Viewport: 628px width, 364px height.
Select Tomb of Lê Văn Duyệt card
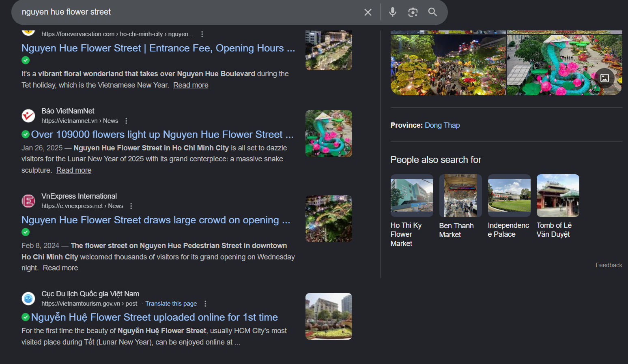click(x=558, y=207)
